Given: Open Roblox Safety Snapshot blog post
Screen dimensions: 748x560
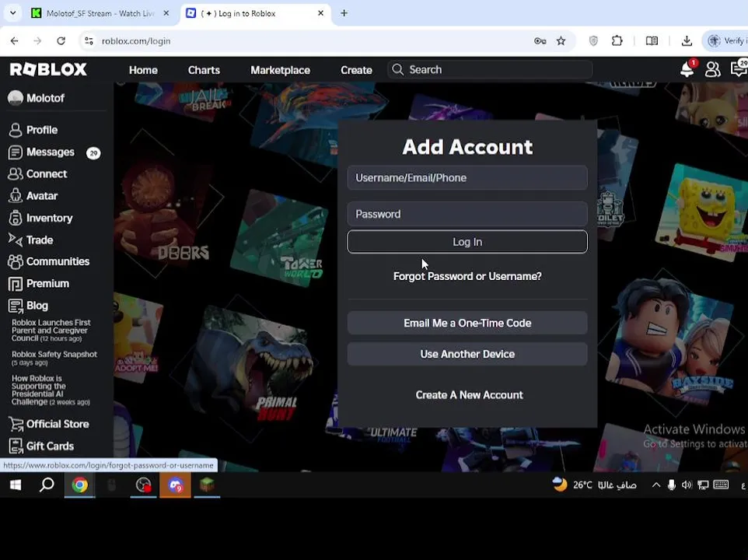Looking at the screenshot, I should 54,359.
